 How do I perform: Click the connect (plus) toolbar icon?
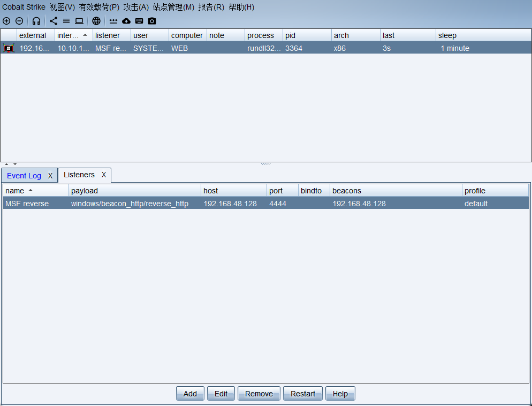point(6,21)
